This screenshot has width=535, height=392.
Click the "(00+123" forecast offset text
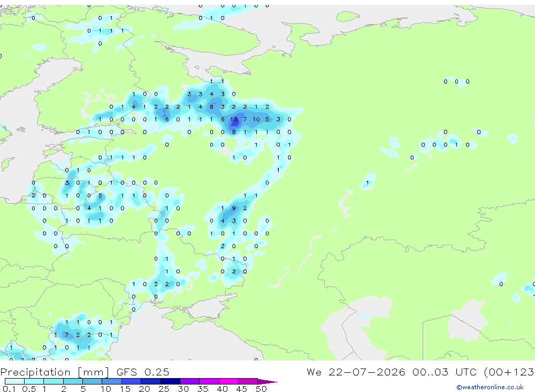509,372
